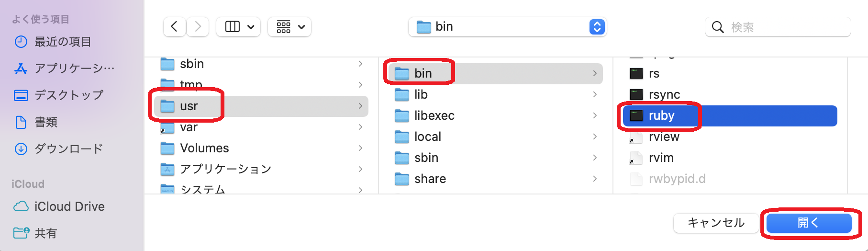The width and height of the screenshot is (868, 251).
Task: Select ダウンロード in the sidebar
Action: (68, 149)
